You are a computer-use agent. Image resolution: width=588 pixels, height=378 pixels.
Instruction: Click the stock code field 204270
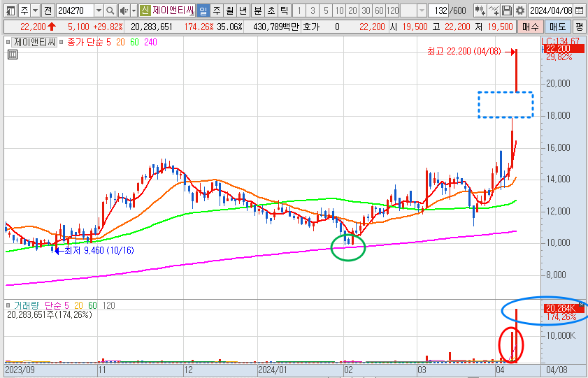tap(75, 10)
